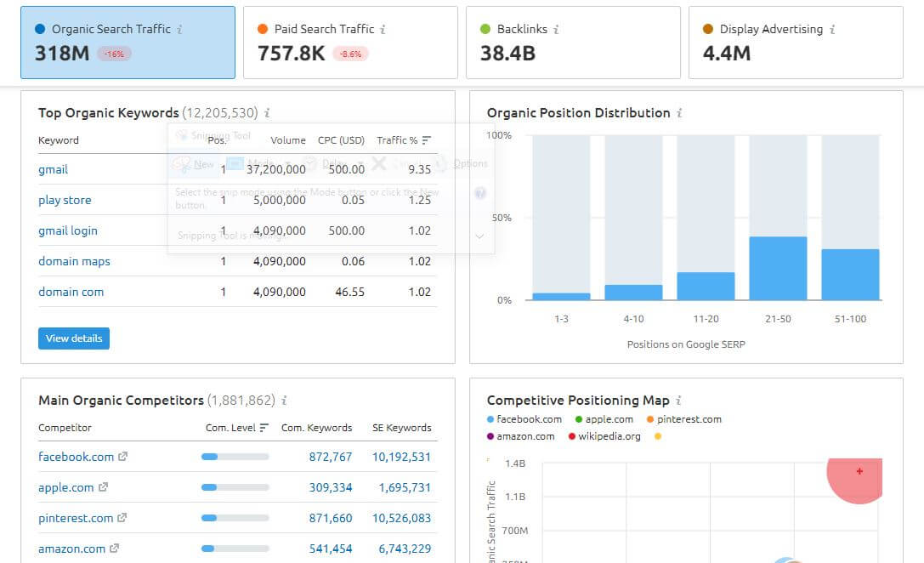Click the sort icon next to Com. Level

tap(264, 428)
